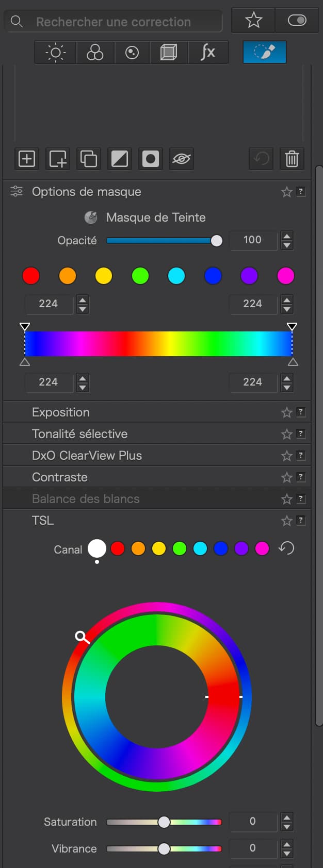Expand the DxO ClearView Plus section
Screen dimensions: 323x868
(x=87, y=456)
